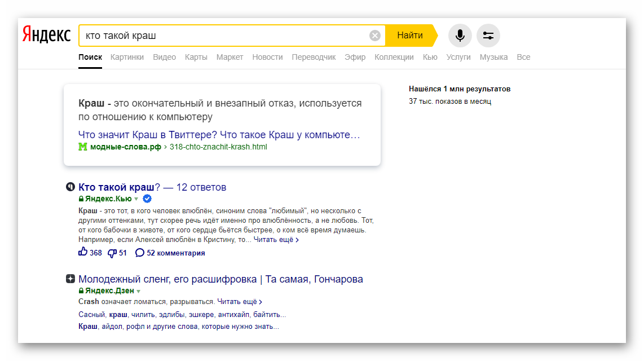Click the Найти search button
This screenshot has width=644, height=361.
[410, 36]
